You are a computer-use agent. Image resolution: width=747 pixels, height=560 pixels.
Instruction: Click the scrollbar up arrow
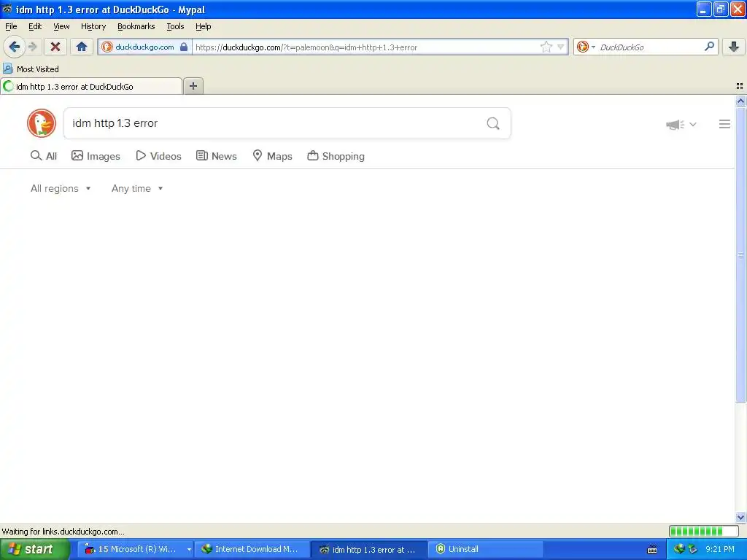pyautogui.click(x=740, y=101)
